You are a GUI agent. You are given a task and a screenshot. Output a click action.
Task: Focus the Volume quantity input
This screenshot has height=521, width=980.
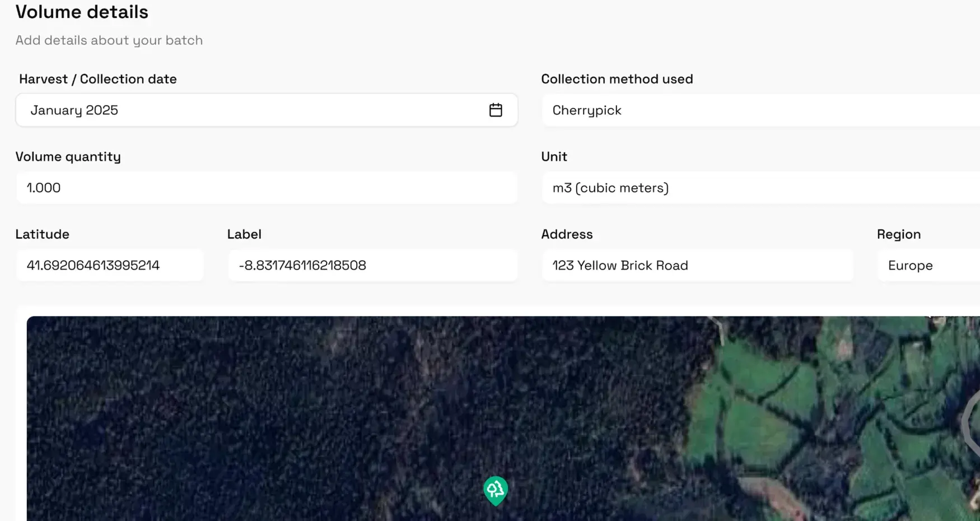coord(267,188)
